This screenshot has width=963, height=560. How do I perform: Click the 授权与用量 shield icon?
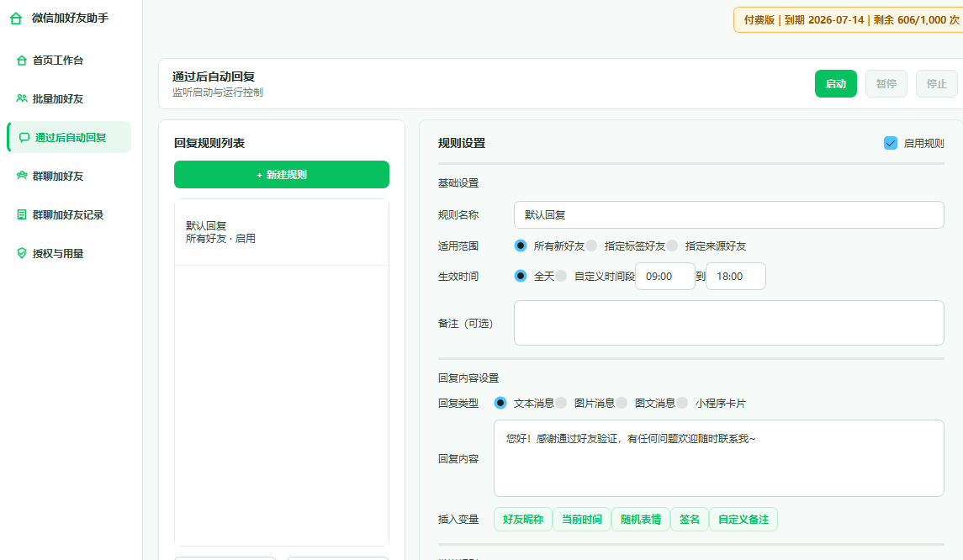tap(22, 254)
